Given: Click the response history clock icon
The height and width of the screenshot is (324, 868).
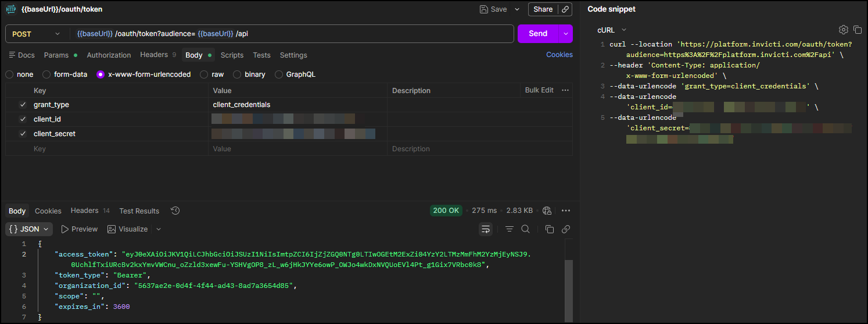Looking at the screenshot, I should coord(175,211).
